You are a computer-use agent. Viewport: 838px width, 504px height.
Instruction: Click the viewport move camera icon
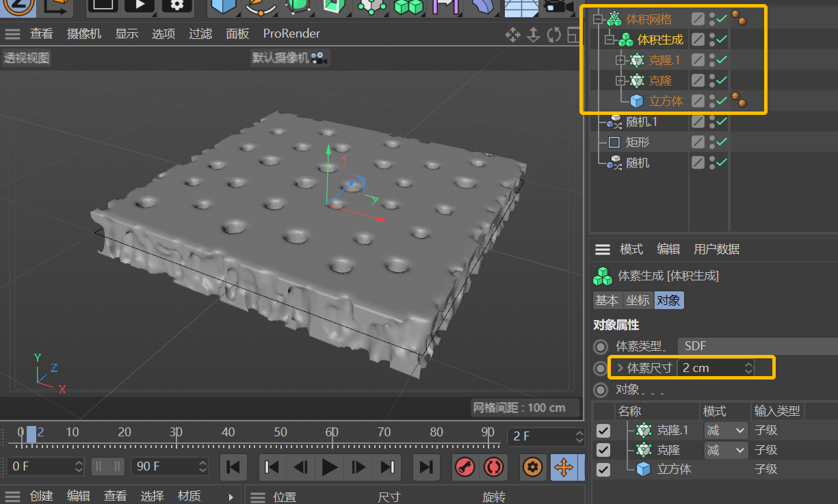coord(512,34)
